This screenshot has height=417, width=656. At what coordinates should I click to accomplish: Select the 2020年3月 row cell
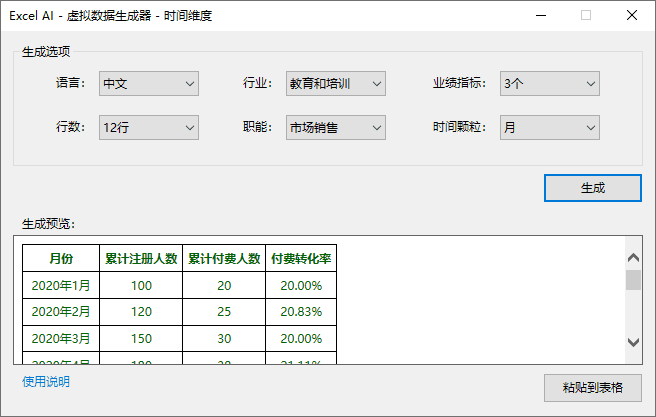tap(61, 338)
